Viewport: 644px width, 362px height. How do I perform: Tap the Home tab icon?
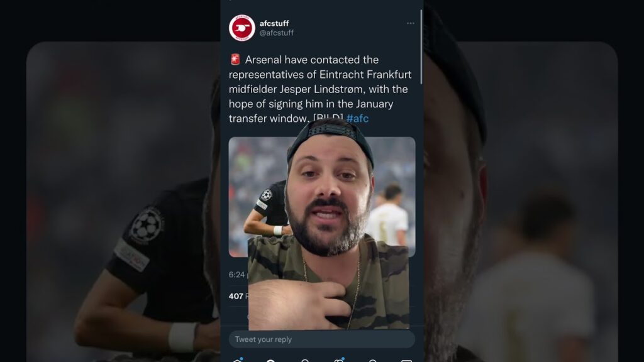pos(237,360)
